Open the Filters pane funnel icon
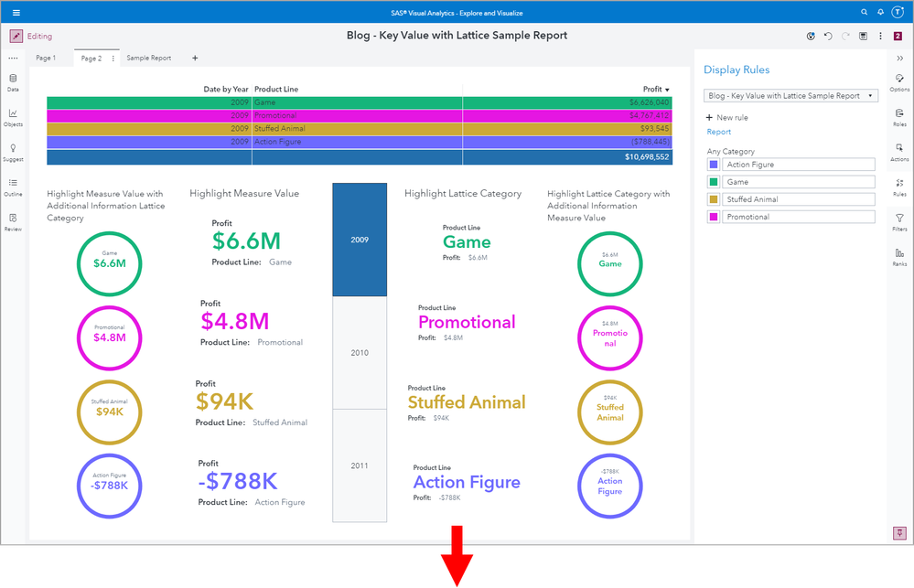914x588 pixels. 899,218
